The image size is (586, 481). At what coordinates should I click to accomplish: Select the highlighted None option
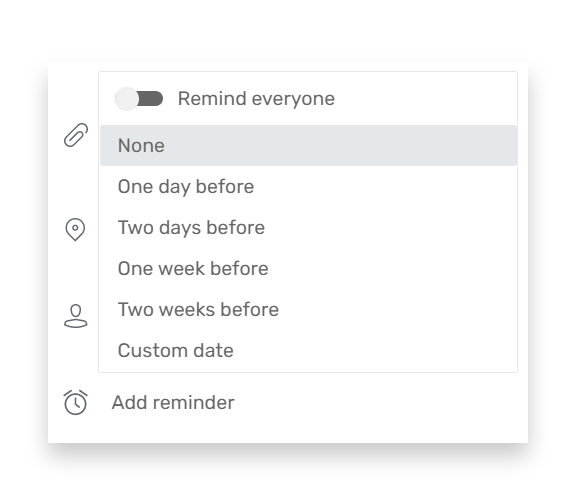(308, 145)
